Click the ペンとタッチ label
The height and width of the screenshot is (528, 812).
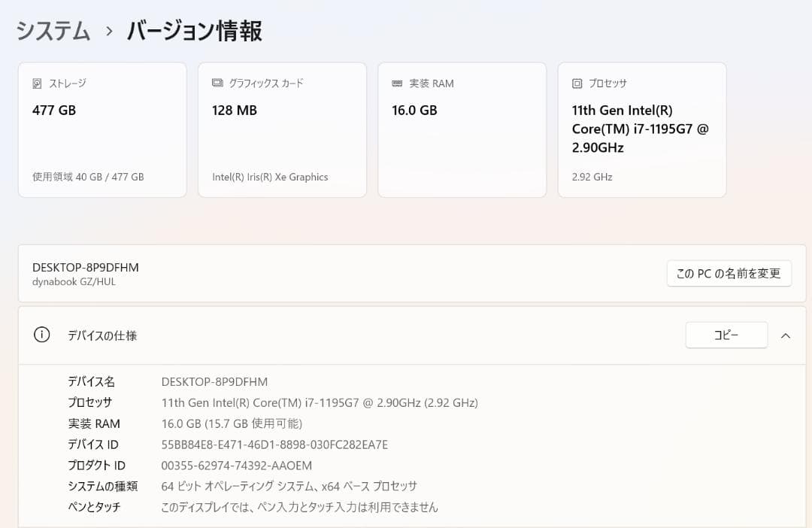[94, 507]
